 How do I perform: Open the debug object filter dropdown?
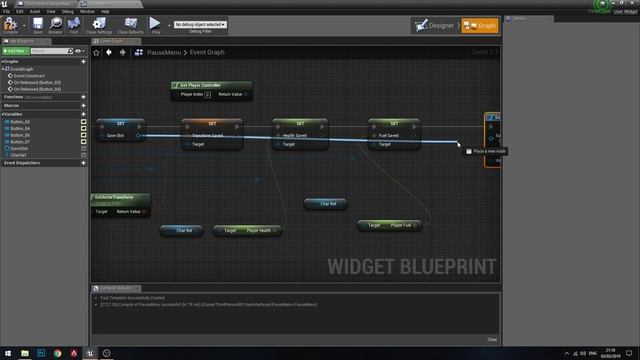pyautogui.click(x=200, y=24)
